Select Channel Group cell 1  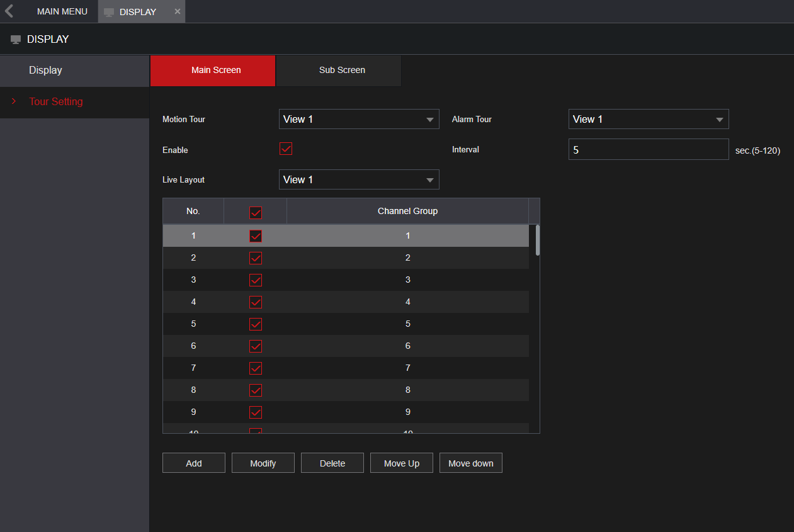point(407,235)
